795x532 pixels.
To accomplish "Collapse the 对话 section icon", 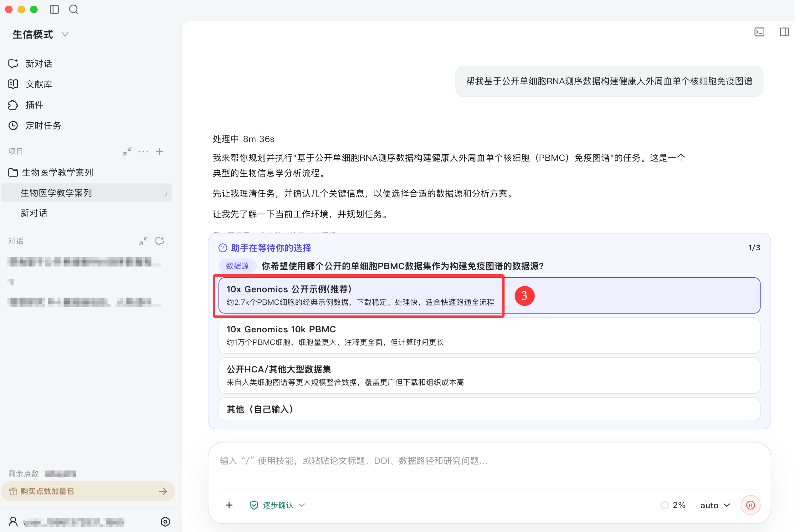I will (x=143, y=241).
